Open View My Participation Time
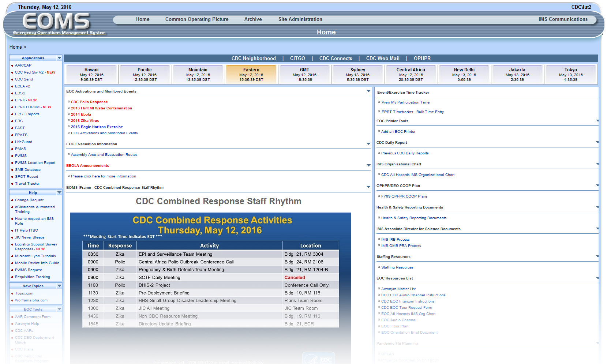This screenshot has width=607, height=364. point(405,102)
